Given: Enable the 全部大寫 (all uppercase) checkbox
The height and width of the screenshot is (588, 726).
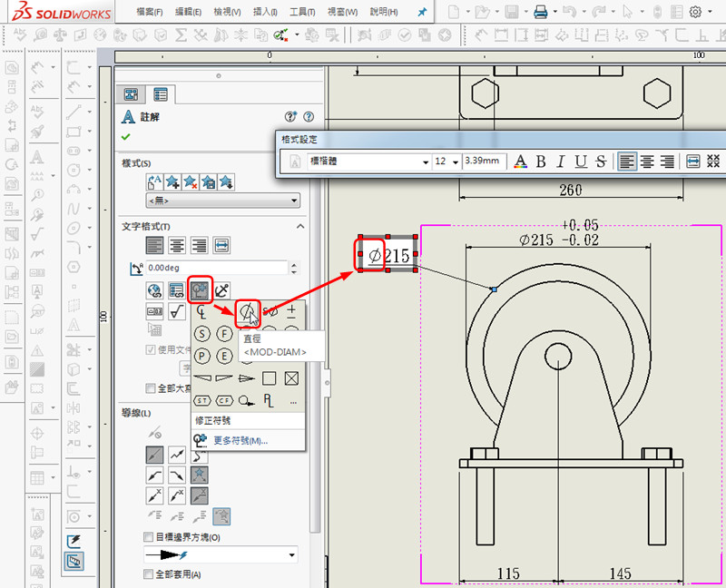Looking at the screenshot, I should point(151,387).
